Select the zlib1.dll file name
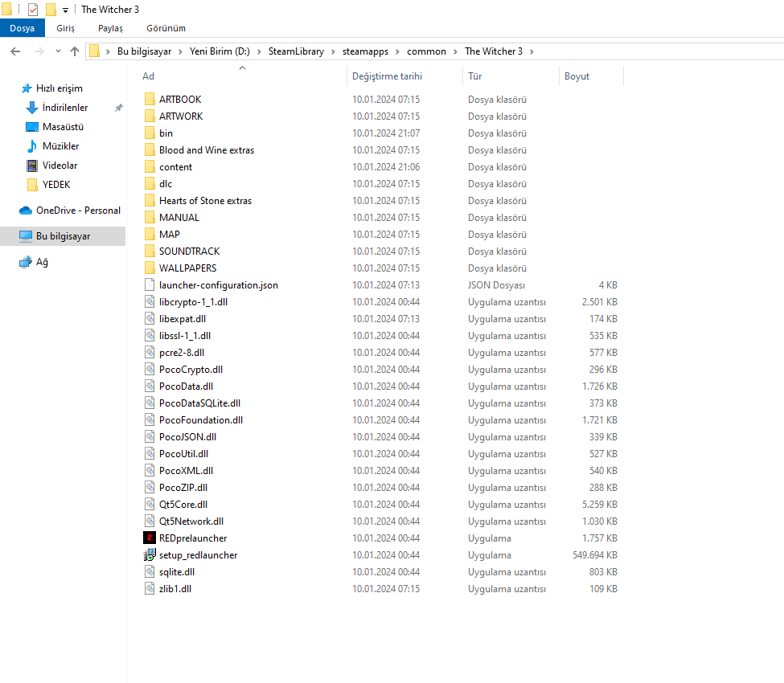 click(175, 589)
